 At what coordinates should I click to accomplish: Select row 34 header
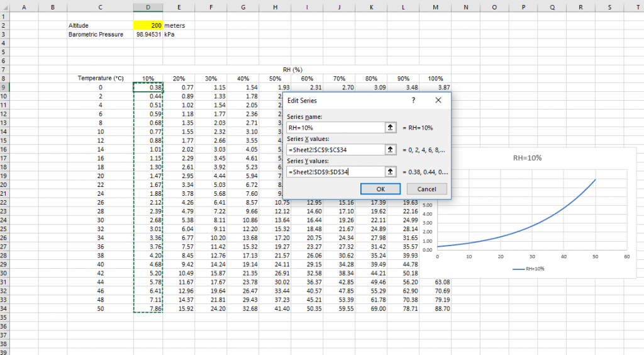[x=4, y=308]
